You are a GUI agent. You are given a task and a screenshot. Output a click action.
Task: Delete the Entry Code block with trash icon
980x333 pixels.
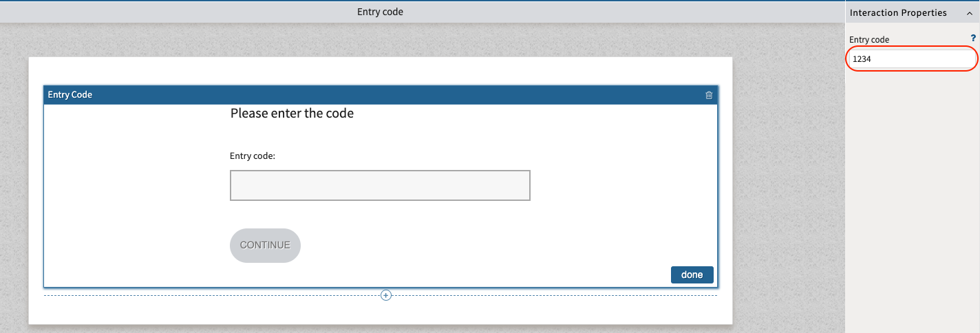click(709, 95)
